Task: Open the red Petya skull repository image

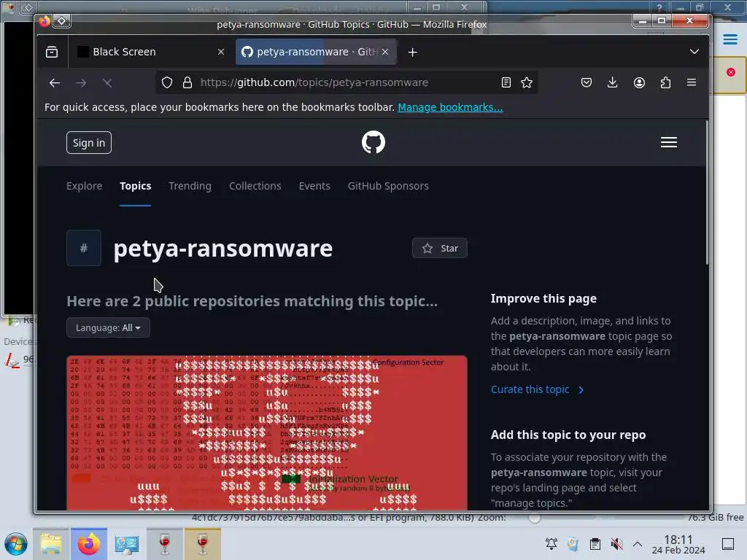Action: point(267,433)
